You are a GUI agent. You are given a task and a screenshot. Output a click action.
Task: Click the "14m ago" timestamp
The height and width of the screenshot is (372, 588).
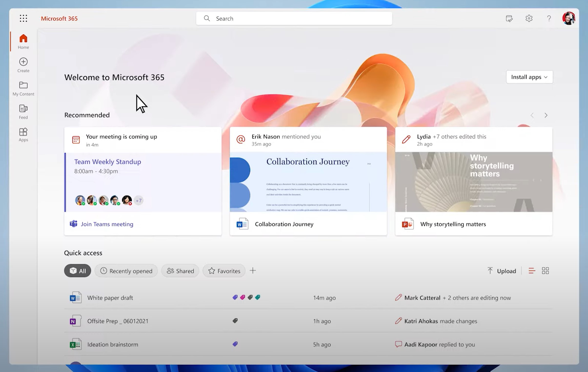click(x=324, y=298)
